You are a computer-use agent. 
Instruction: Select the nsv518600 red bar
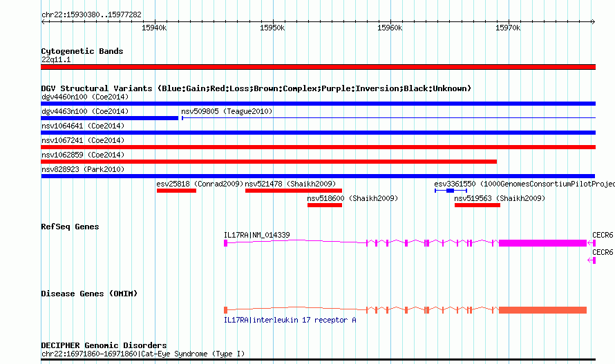pyautogui.click(x=325, y=205)
